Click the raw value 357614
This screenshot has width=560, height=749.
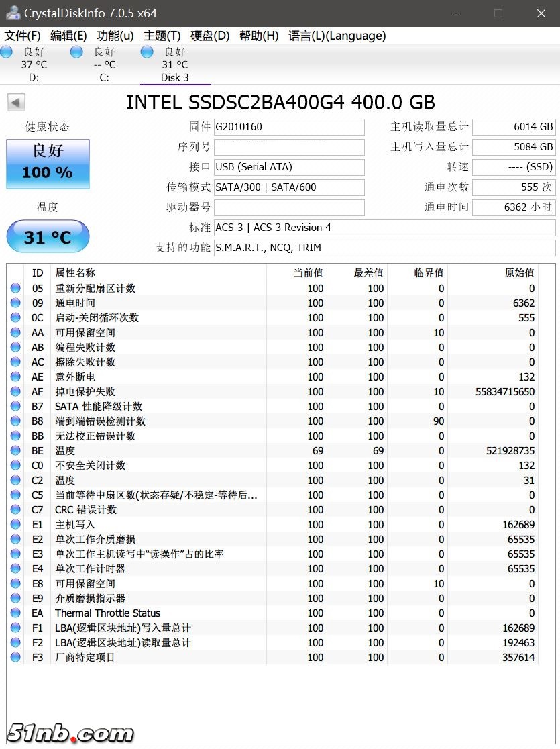coord(518,657)
